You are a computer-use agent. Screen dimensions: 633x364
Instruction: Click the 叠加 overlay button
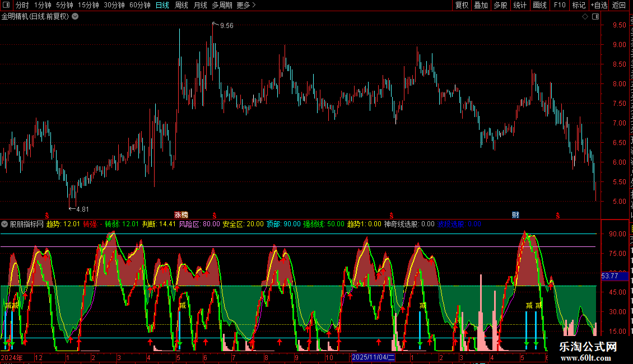coord(481,5)
